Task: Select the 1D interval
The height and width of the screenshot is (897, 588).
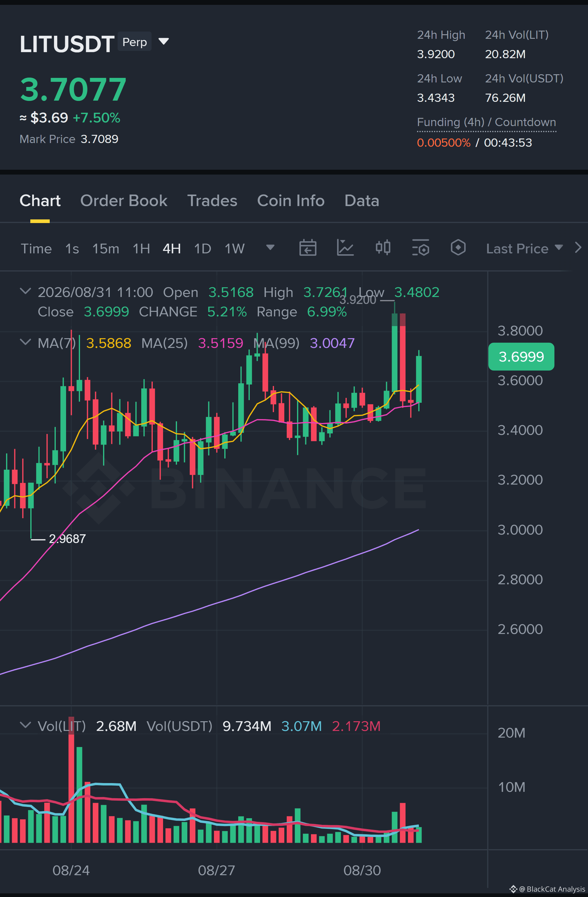Action: pyautogui.click(x=202, y=249)
